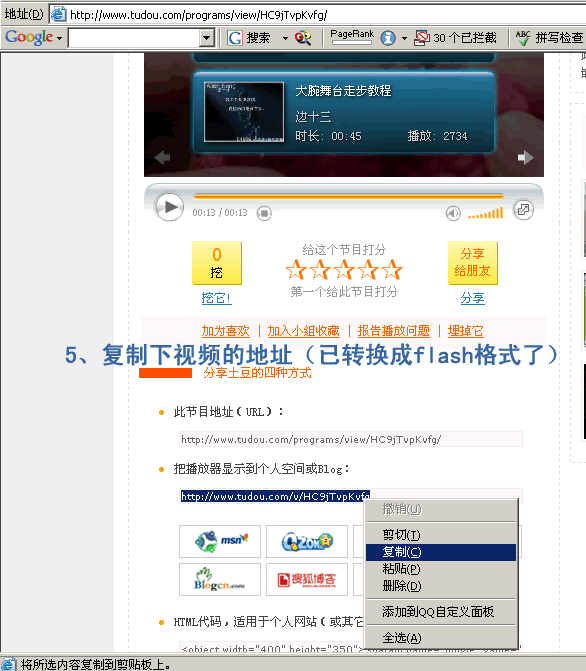Click the Google toolbar search input field
Image resolution: width=586 pixels, height=671 pixels.
click(x=134, y=38)
